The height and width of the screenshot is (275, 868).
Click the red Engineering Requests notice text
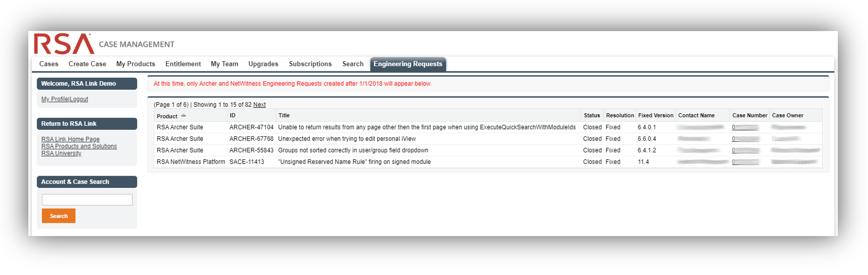pos(293,84)
